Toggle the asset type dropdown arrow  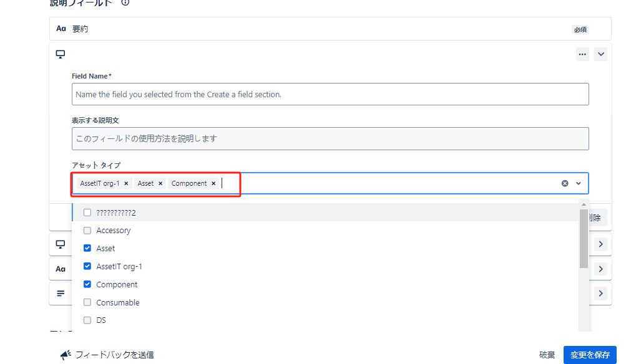point(579,183)
